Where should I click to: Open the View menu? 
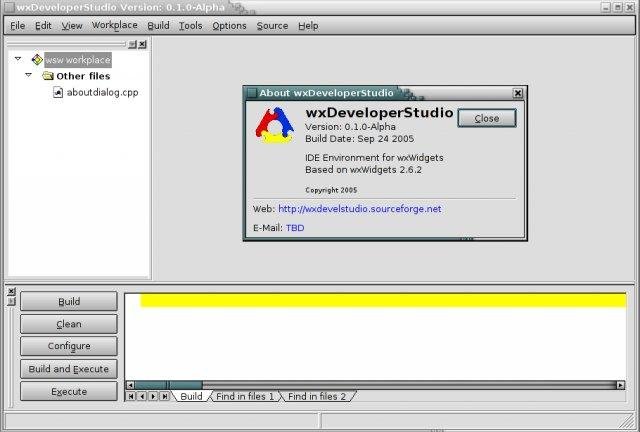pyautogui.click(x=72, y=26)
